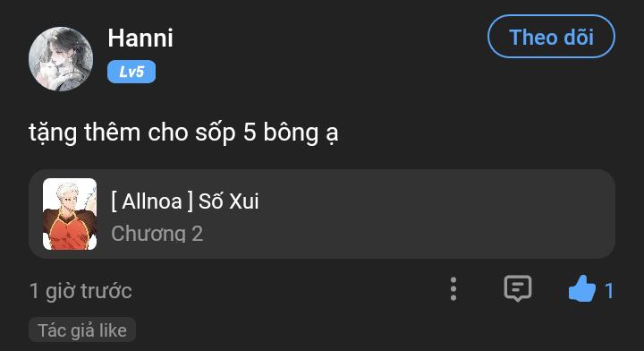Viewport: 644px width, 351px height.
Task: Open the linked story card panel
Action: 322,214
